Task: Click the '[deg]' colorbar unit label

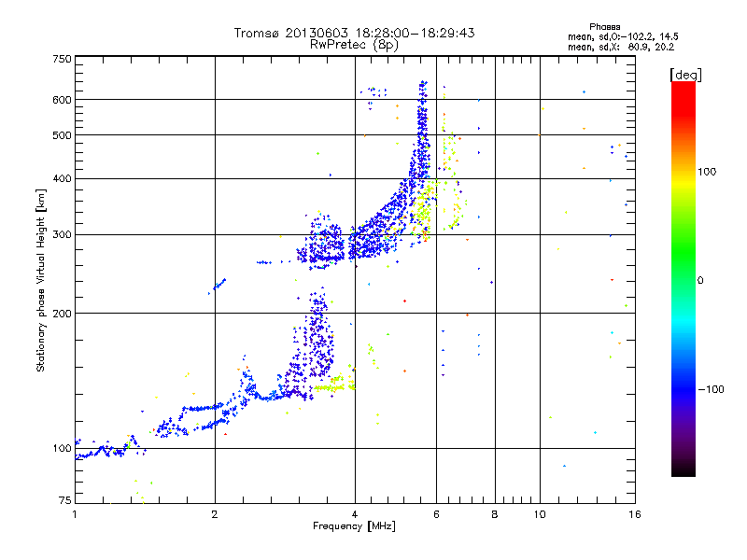Action: coord(685,75)
